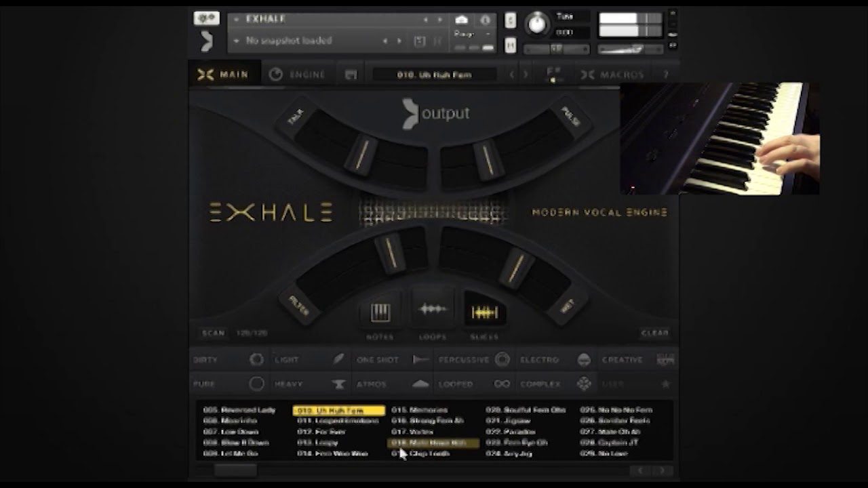Click the Output logo at top
This screenshot has width=868, height=488.
point(435,113)
